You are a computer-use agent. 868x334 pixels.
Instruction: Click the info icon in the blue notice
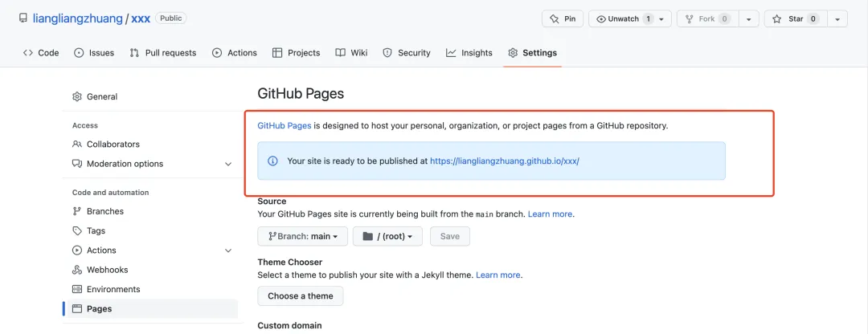(272, 161)
